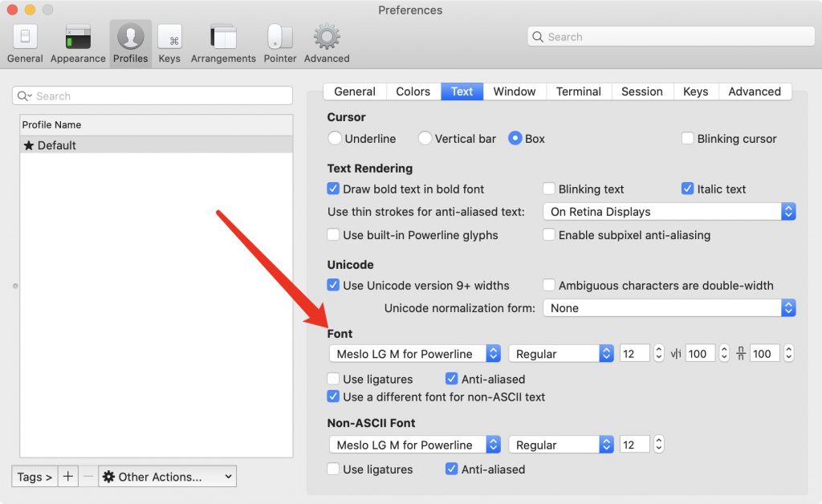Enable Use built-in Powerline glyphs

click(333, 234)
